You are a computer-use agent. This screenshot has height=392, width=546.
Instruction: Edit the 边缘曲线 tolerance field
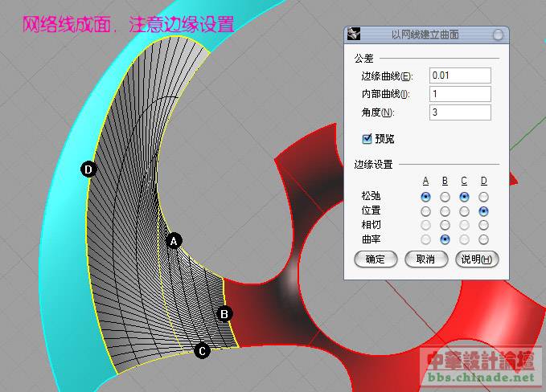(x=460, y=76)
